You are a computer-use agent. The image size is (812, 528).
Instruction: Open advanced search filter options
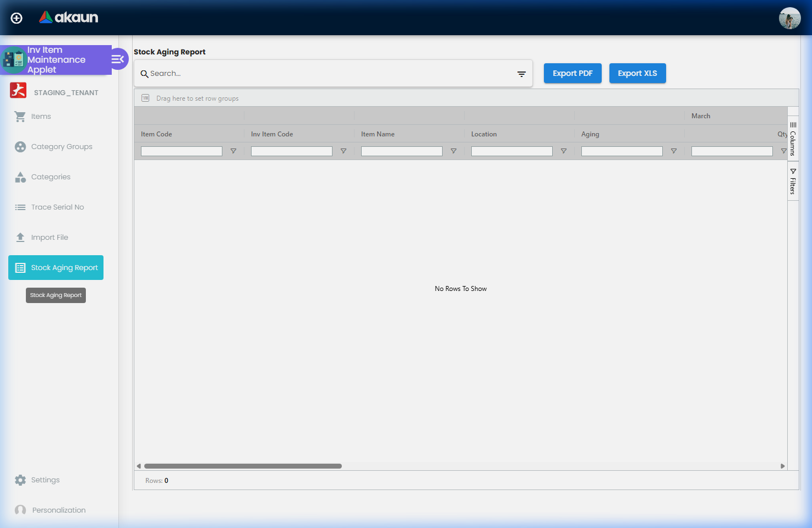(521, 74)
